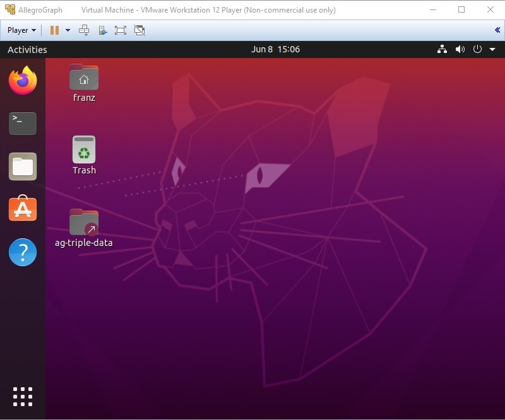The height and width of the screenshot is (420, 505).
Task: Expand the suspend options dropdown arrow
Action: pyautogui.click(x=66, y=30)
